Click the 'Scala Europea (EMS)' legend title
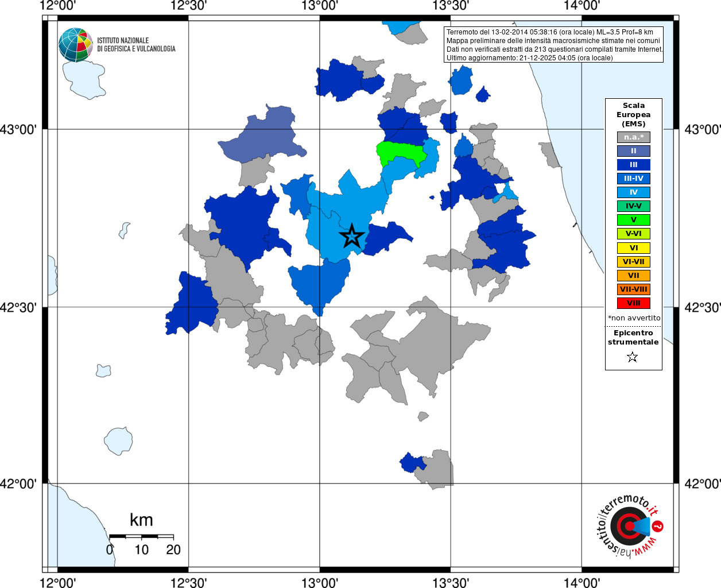This screenshot has height=588, width=721. pos(634,115)
